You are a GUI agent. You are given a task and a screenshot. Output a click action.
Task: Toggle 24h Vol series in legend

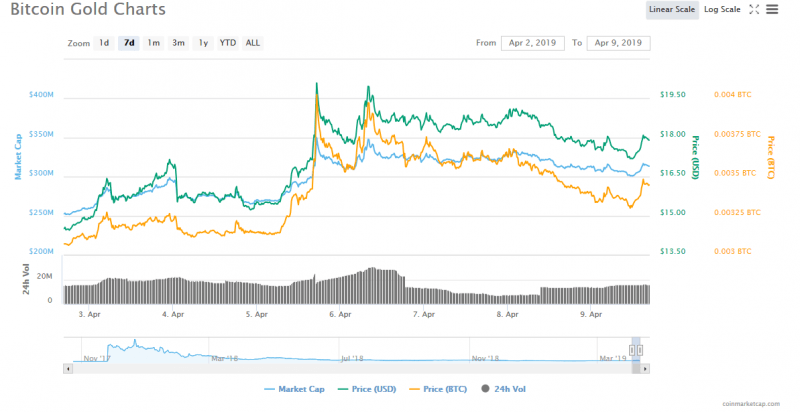point(508,388)
